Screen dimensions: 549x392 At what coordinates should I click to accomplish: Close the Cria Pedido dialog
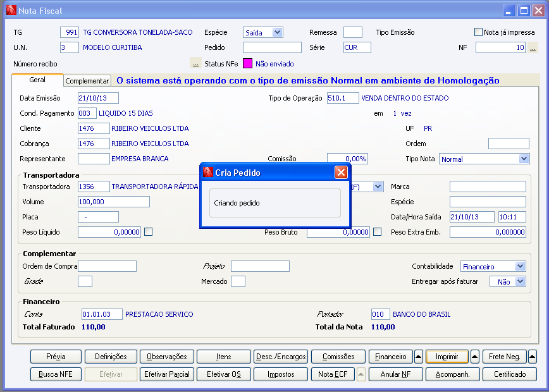pos(341,172)
